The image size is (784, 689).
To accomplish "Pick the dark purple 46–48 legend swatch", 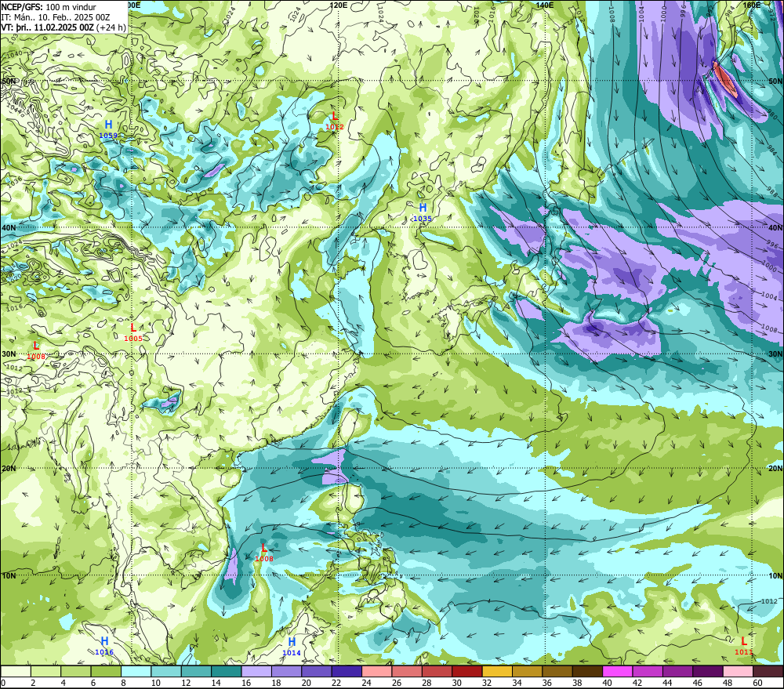I will tap(707, 671).
